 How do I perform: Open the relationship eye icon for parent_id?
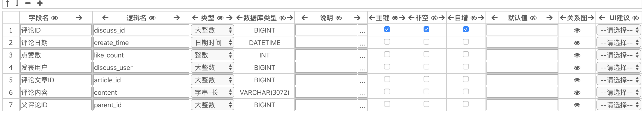(577, 105)
